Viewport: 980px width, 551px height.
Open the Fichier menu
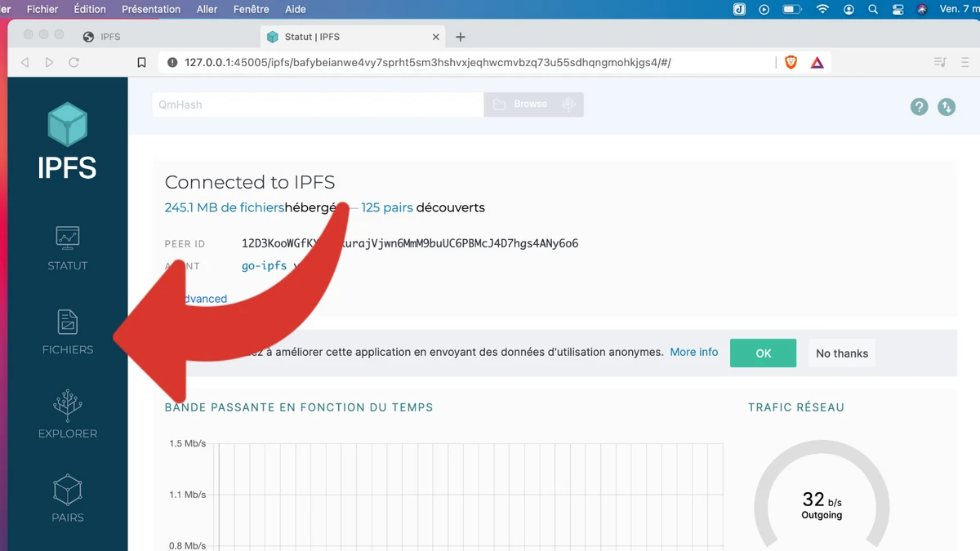tap(42, 9)
